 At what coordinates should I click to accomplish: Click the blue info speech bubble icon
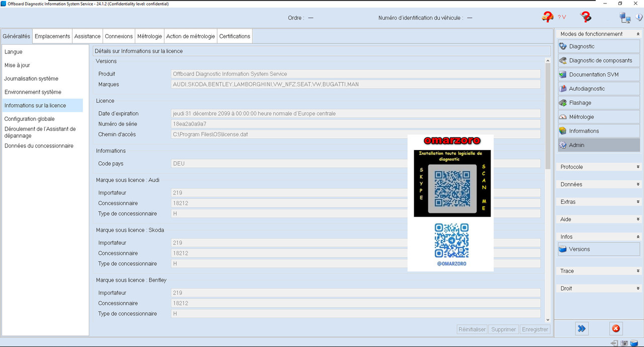639,17
